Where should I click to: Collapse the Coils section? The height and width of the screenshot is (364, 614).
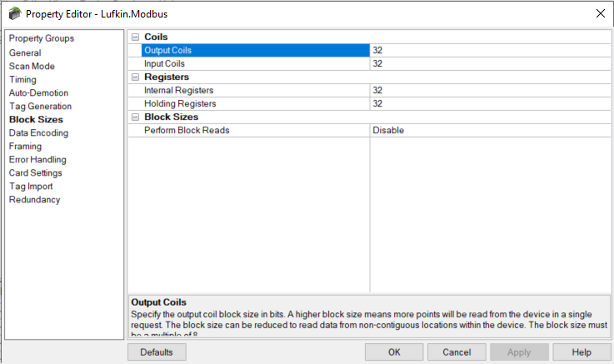click(x=135, y=37)
